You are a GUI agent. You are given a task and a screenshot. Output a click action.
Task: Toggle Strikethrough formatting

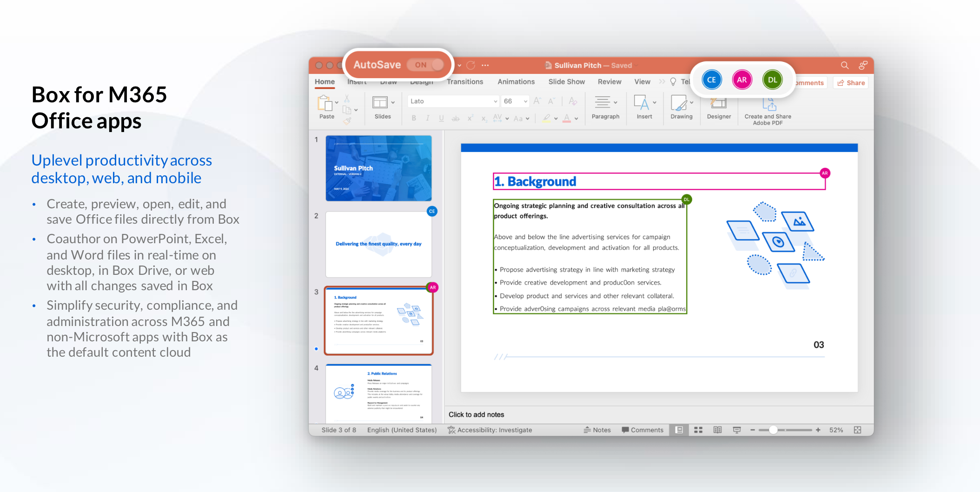456,119
